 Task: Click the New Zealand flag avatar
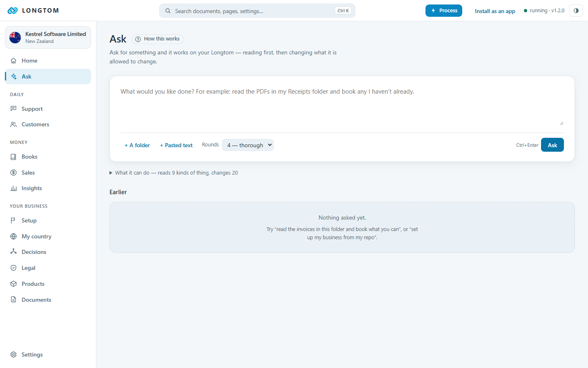pos(15,38)
